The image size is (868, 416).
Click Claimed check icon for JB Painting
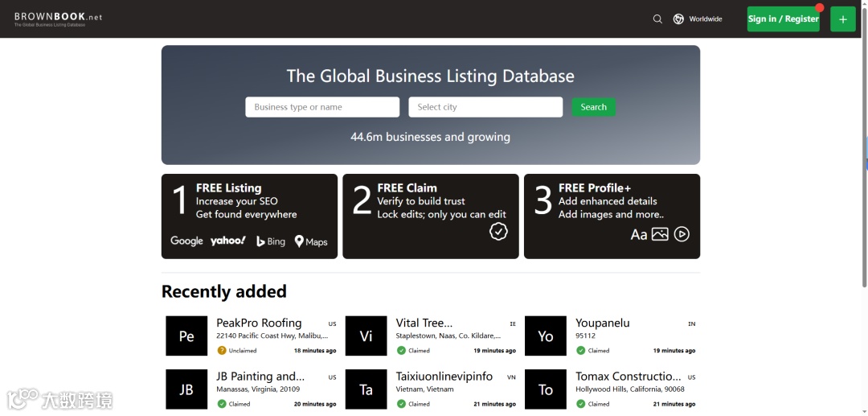[x=222, y=404]
